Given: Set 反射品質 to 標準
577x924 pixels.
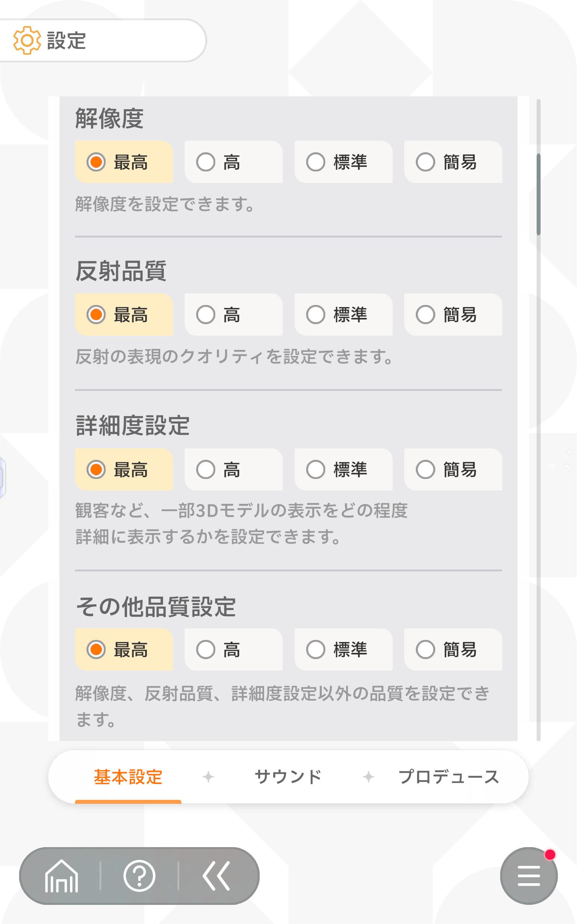Looking at the screenshot, I should 343,315.
